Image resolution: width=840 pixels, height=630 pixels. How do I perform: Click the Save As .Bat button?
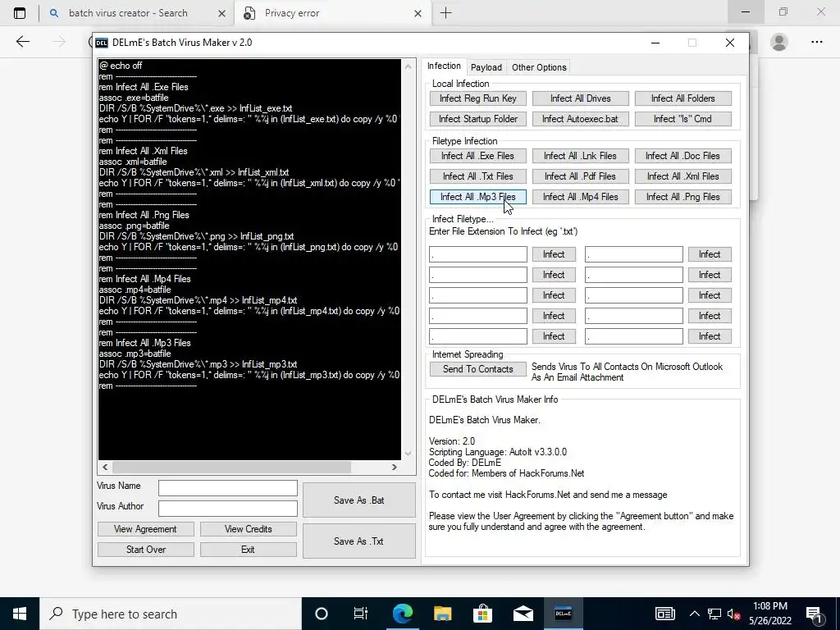[x=359, y=500]
